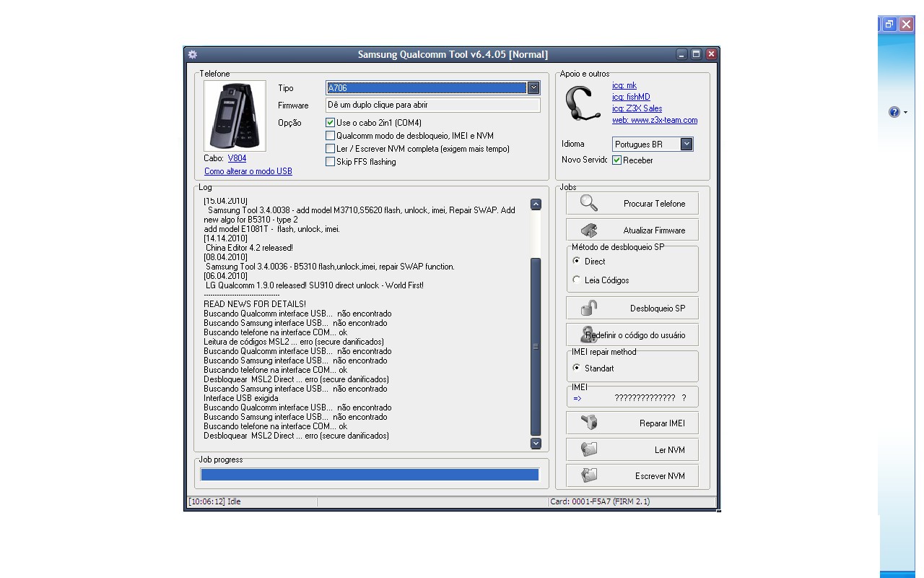The image size is (924, 578).
Task: Click Redefinir o código do usuário button
Action: click(x=632, y=335)
